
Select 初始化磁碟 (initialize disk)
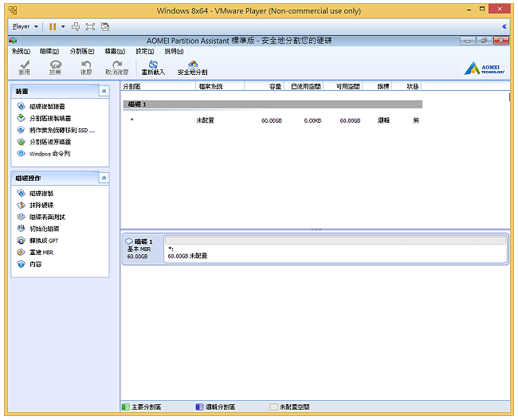point(45,229)
